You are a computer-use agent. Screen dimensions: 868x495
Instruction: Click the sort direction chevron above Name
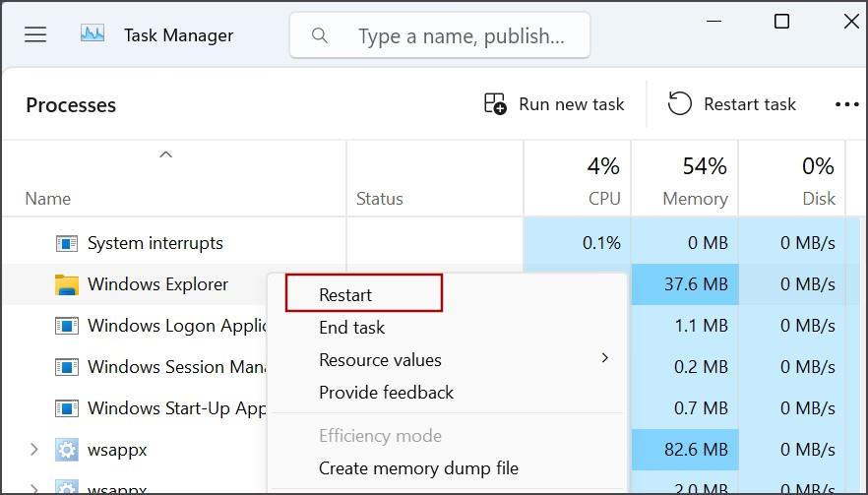pyautogui.click(x=165, y=155)
